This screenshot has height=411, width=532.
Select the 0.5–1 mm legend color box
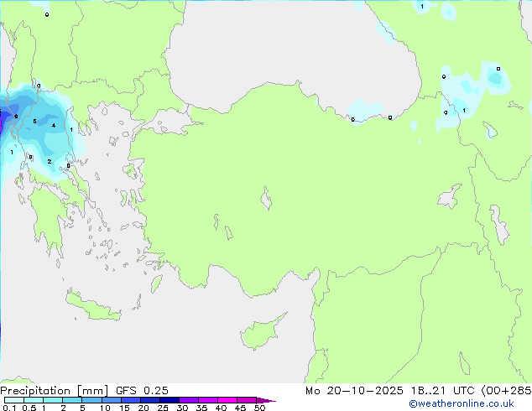tap(34, 400)
